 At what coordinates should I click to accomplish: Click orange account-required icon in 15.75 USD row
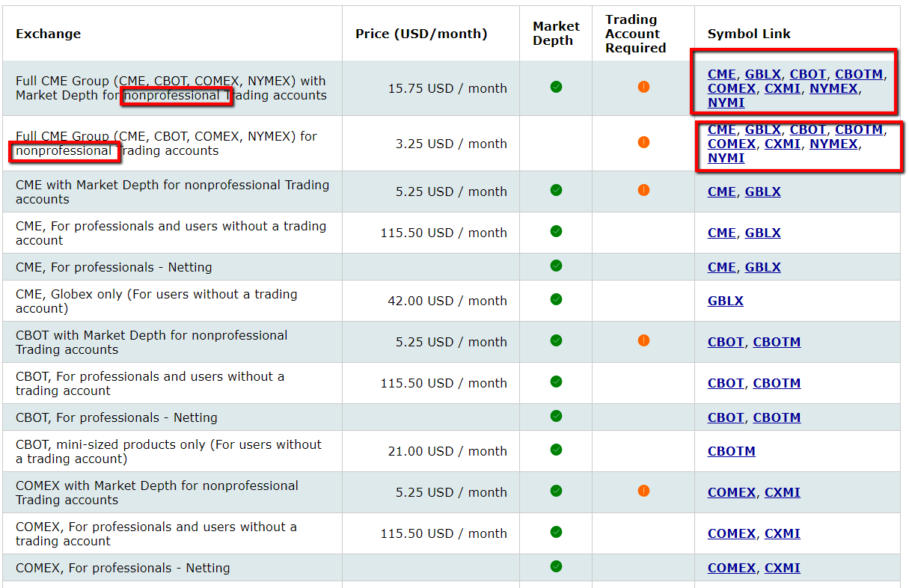(x=643, y=87)
